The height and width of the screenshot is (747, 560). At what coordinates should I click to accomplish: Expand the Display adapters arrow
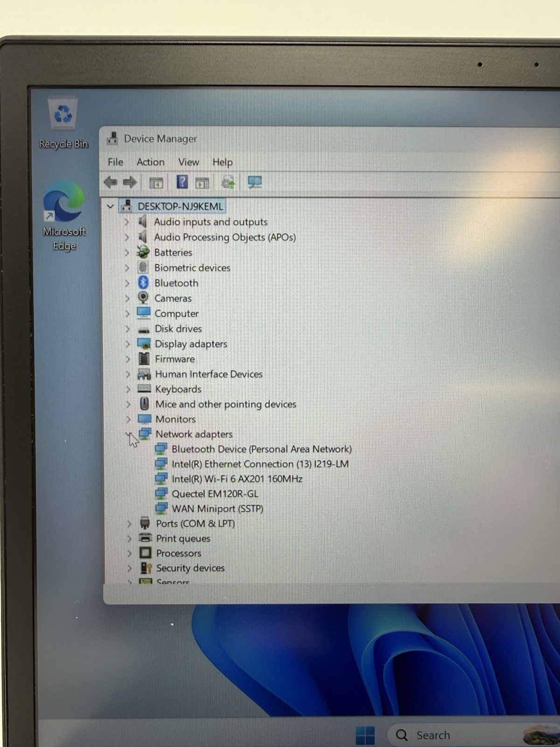coord(128,344)
